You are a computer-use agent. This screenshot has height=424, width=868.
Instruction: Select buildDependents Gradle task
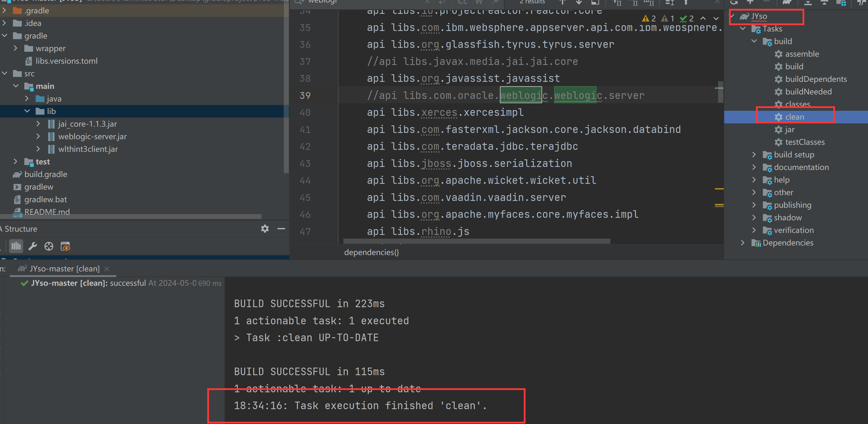[x=815, y=79]
